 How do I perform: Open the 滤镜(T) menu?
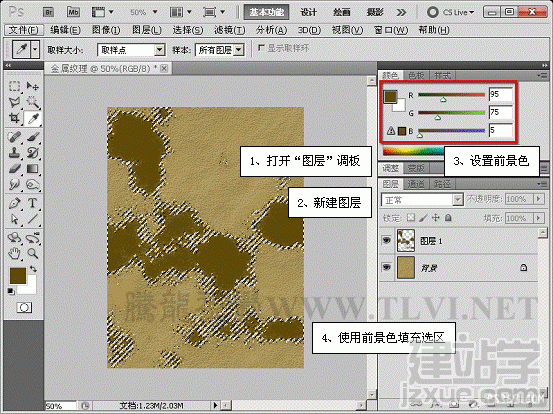(230, 30)
